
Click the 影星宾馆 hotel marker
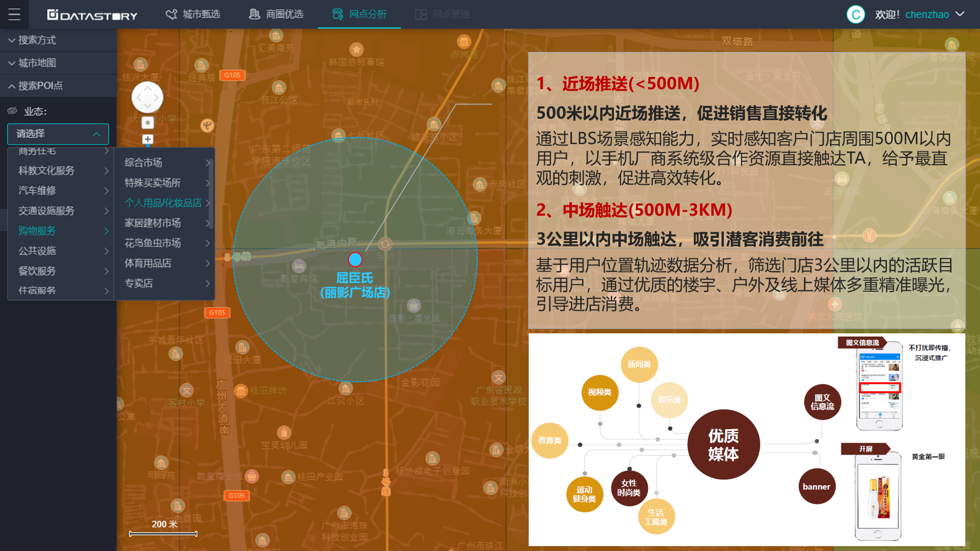pyautogui.click(x=299, y=266)
